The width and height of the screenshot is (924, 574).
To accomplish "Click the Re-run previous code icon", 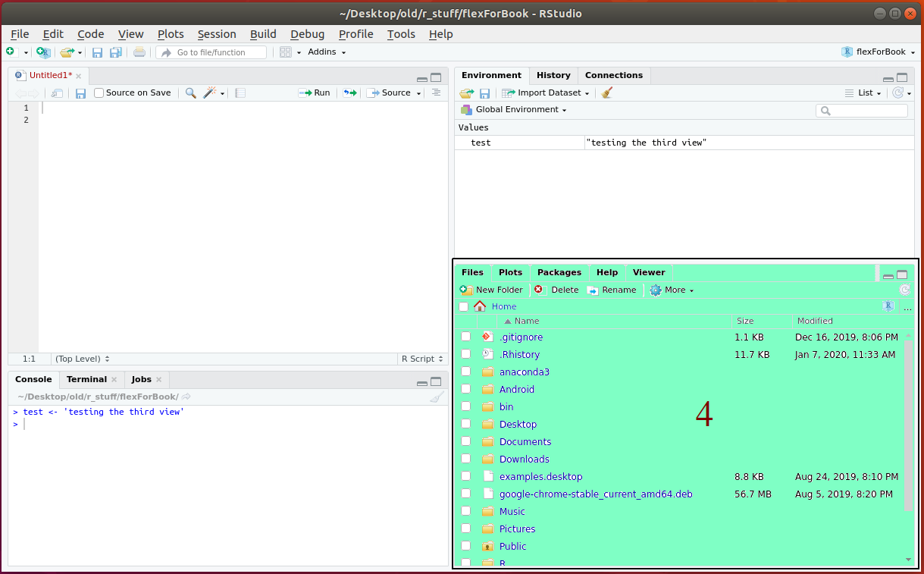I will pyautogui.click(x=349, y=93).
